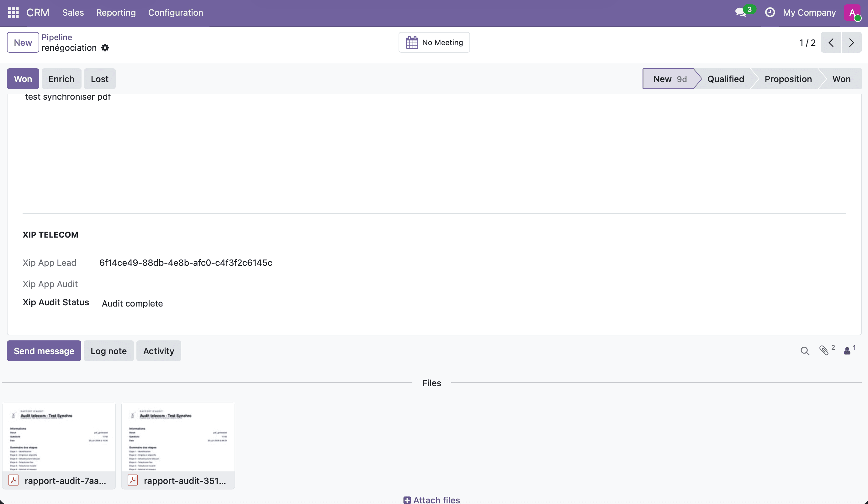This screenshot has width=868, height=504.
Task: Click Send message button
Action: pyautogui.click(x=44, y=351)
